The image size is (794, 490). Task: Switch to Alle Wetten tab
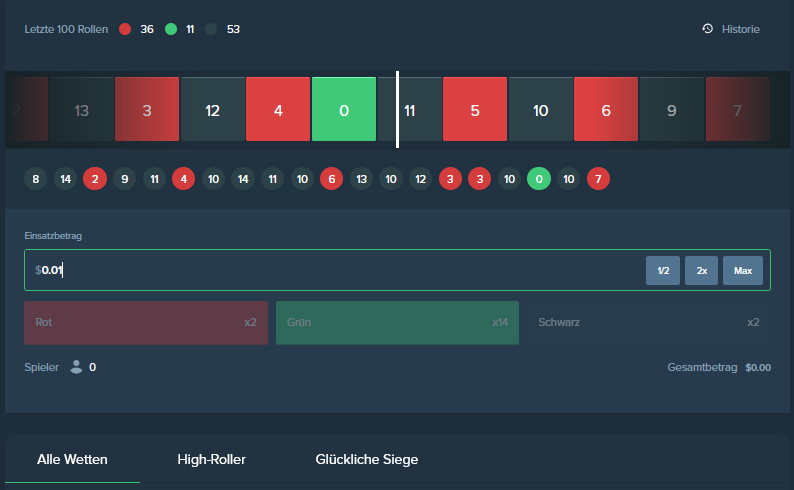(x=72, y=459)
